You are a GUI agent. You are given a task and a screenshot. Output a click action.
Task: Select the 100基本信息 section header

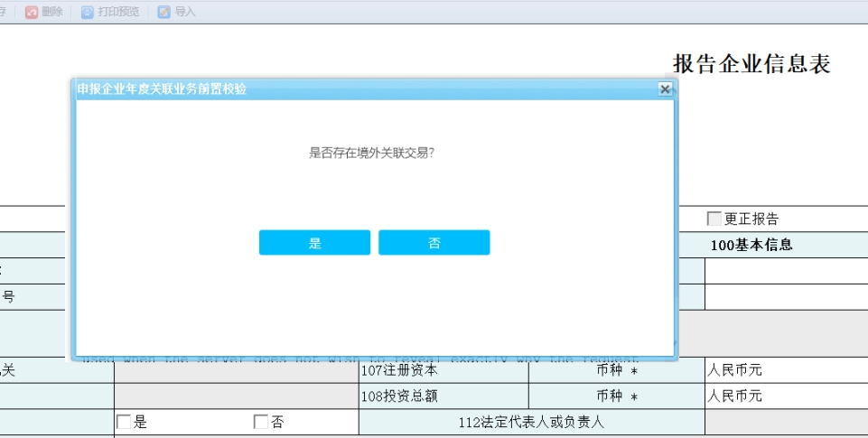[x=751, y=245]
